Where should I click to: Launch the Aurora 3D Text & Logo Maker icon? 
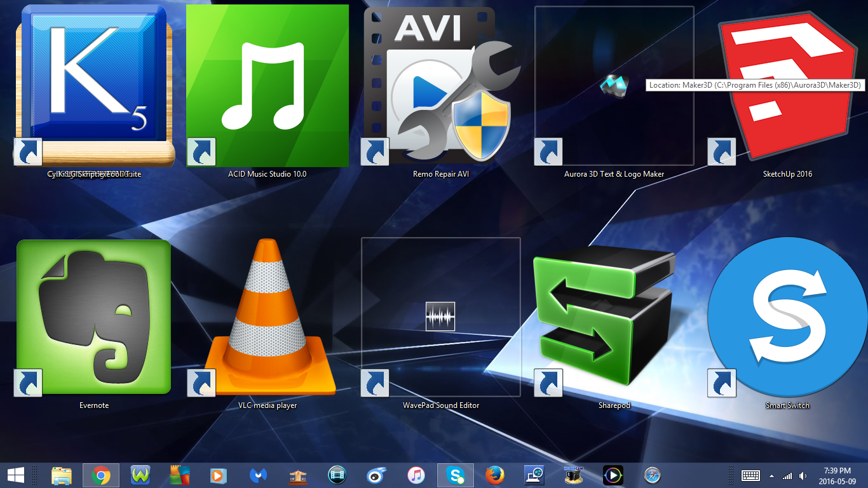pyautogui.click(x=614, y=85)
